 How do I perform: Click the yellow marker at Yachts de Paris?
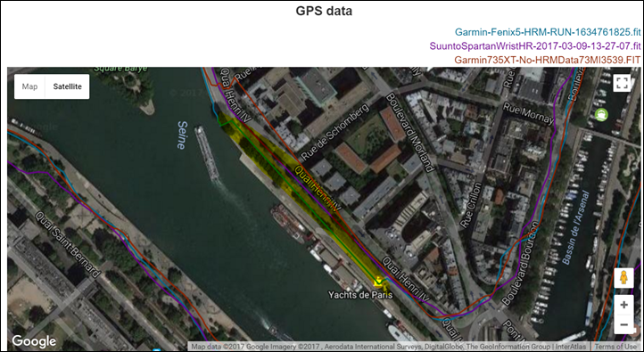[x=378, y=282]
